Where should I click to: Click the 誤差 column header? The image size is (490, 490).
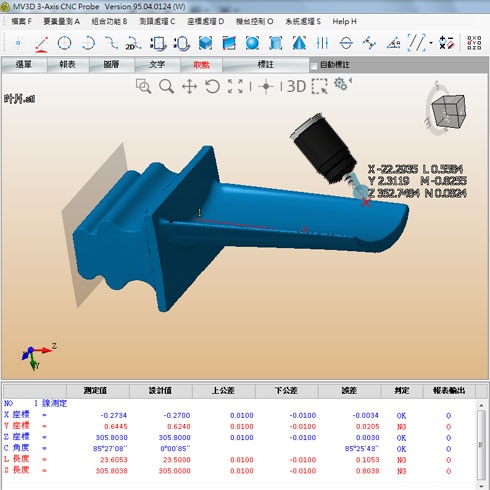point(349,390)
